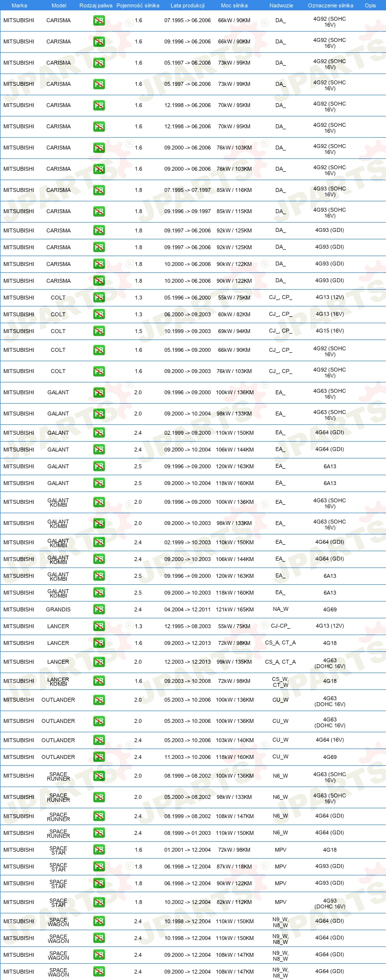Click the fuel icon in the LANCER 2.0 row
Image resolution: width=386 pixels, height=980 pixels.
[99, 662]
